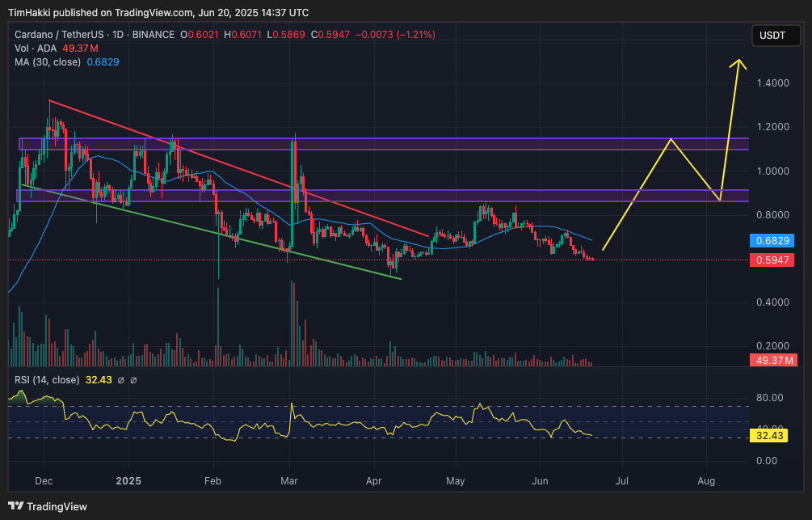The image size is (812, 520).
Task: Click the Jul label on time axis
Action: point(622,481)
